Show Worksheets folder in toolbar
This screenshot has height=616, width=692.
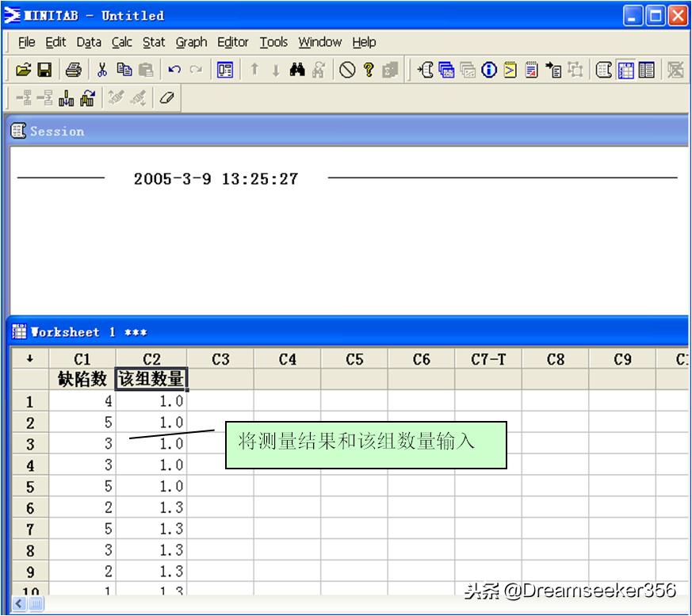(x=446, y=70)
